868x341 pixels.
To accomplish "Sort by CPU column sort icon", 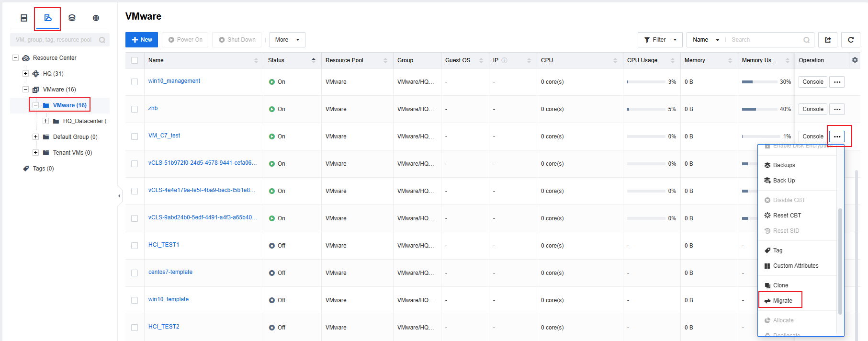I will click(615, 60).
